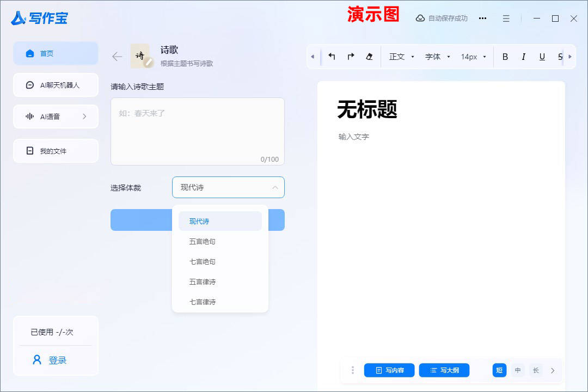The width and height of the screenshot is (588, 392).
Task: Switch to 中 length option
Action: click(x=517, y=370)
